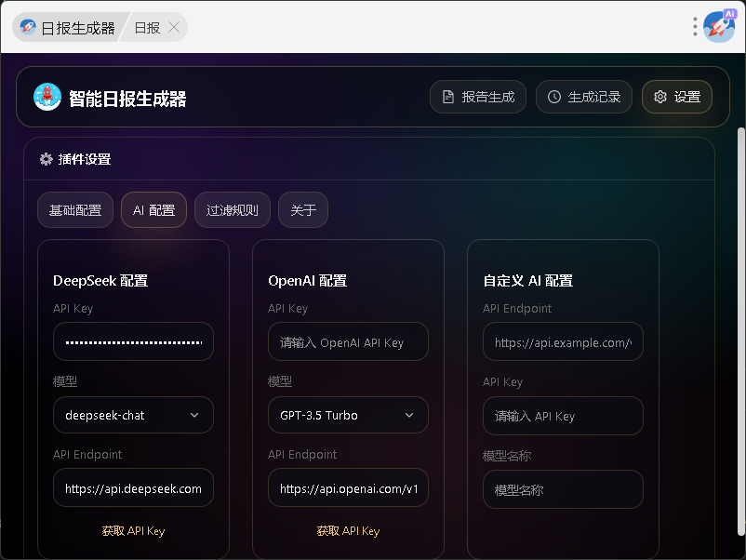Screen dimensions: 746x560
Task: Open the three-dot browser menu
Action: [695, 27]
